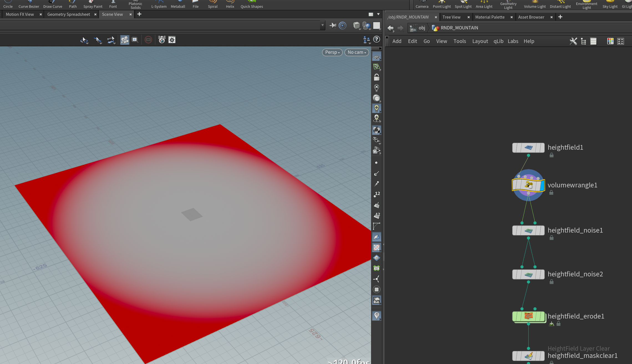Collapse the viewport display options toolbar arrow
Image resolution: width=632 pixels, height=364 pixels.
coord(380,48)
